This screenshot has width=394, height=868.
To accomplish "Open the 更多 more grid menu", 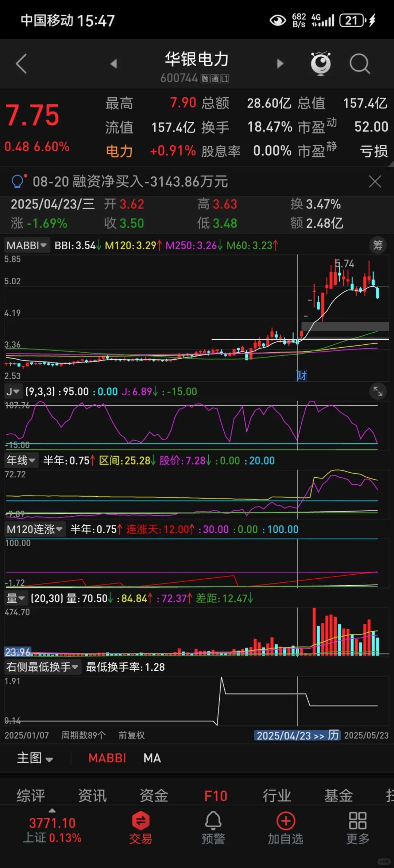I will click(358, 828).
